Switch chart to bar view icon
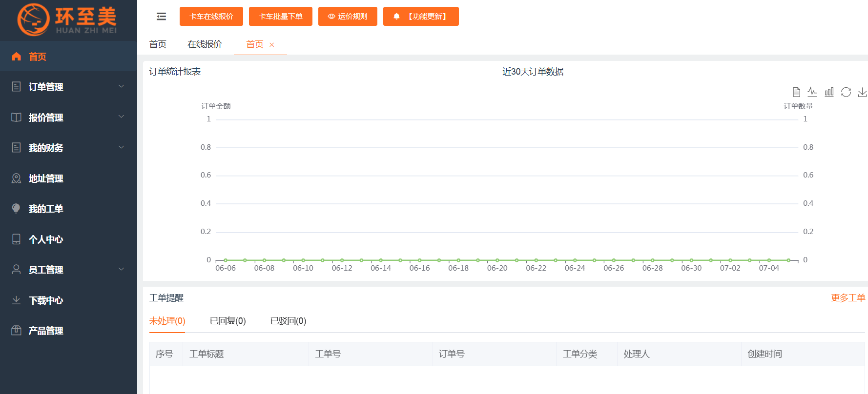Viewport: 868px width, 394px height. click(x=829, y=92)
